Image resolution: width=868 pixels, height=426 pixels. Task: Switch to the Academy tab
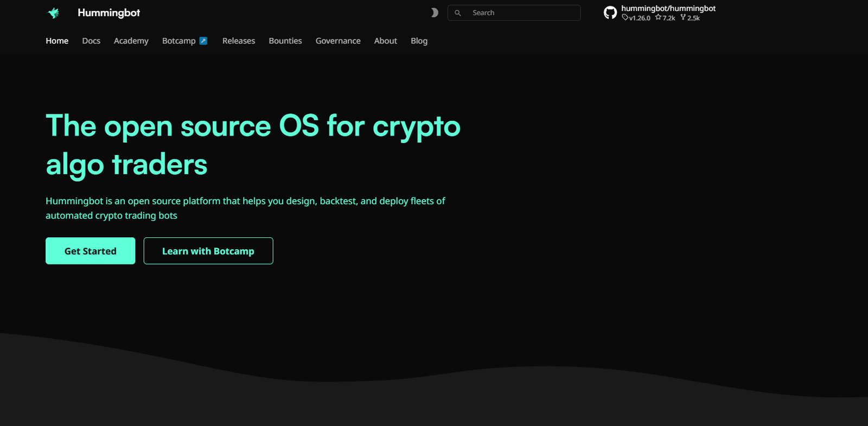click(131, 41)
